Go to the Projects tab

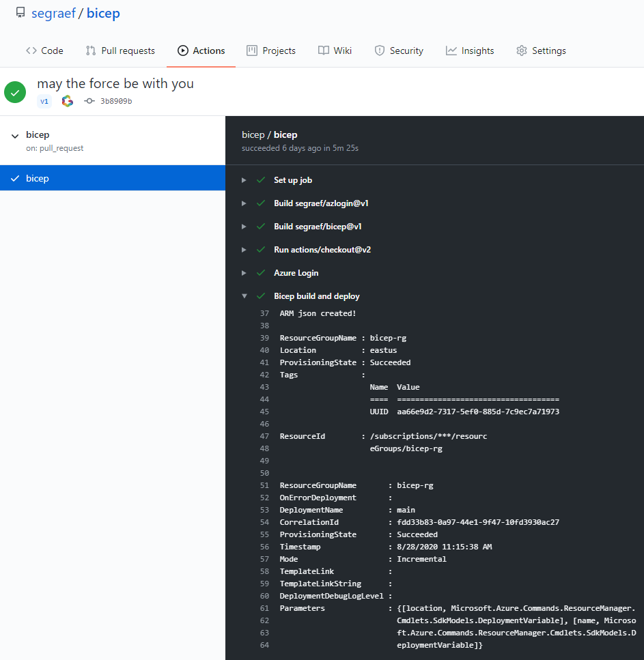271,51
